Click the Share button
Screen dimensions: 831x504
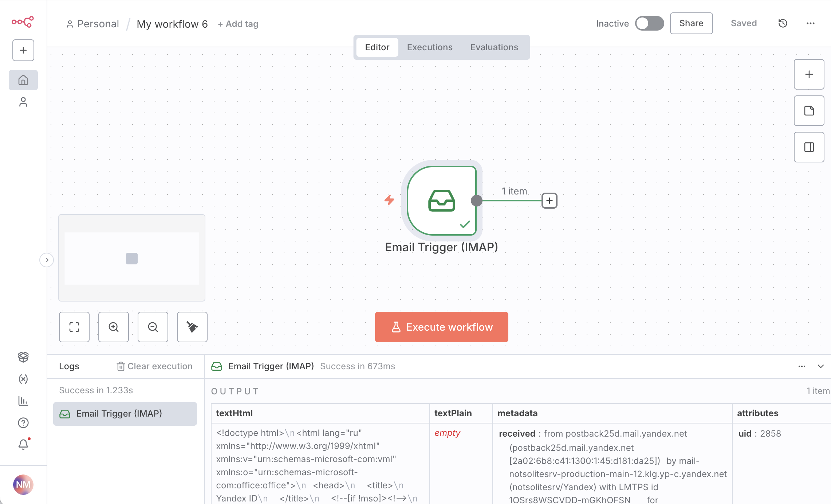click(x=691, y=23)
